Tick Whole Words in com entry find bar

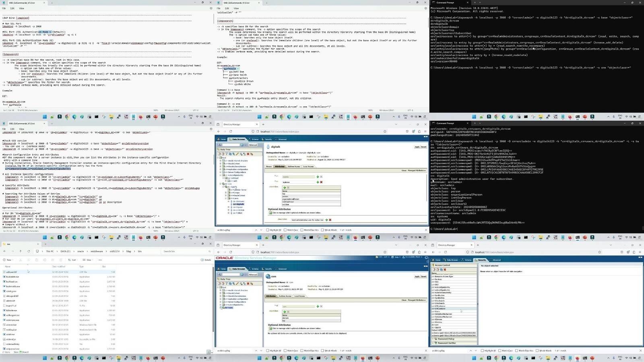point(322,351)
